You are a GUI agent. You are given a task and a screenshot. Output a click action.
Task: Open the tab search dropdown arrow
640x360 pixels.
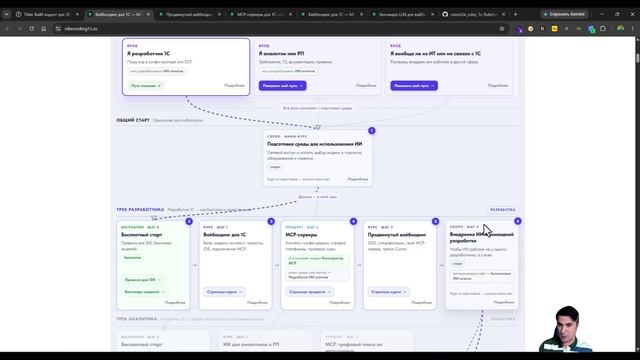click(7, 14)
